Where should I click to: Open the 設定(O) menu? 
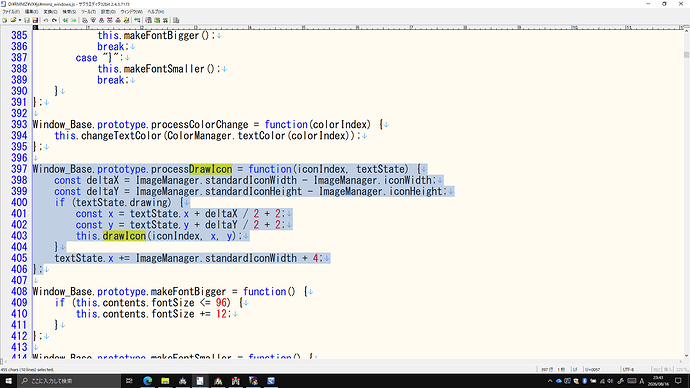click(108, 12)
